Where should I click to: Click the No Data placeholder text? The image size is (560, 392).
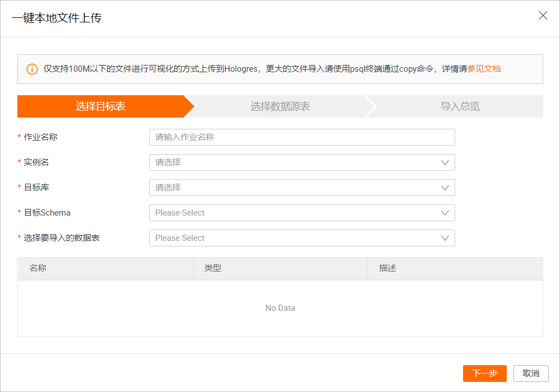click(280, 308)
